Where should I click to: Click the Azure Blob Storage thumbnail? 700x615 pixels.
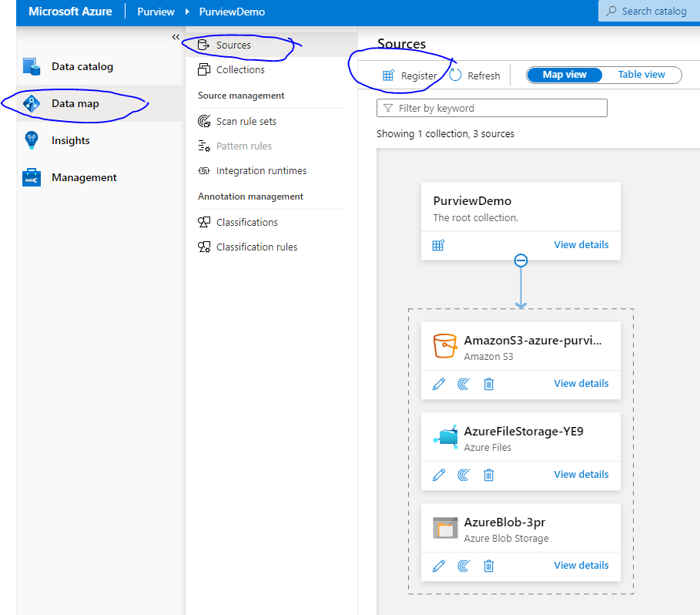(x=445, y=529)
